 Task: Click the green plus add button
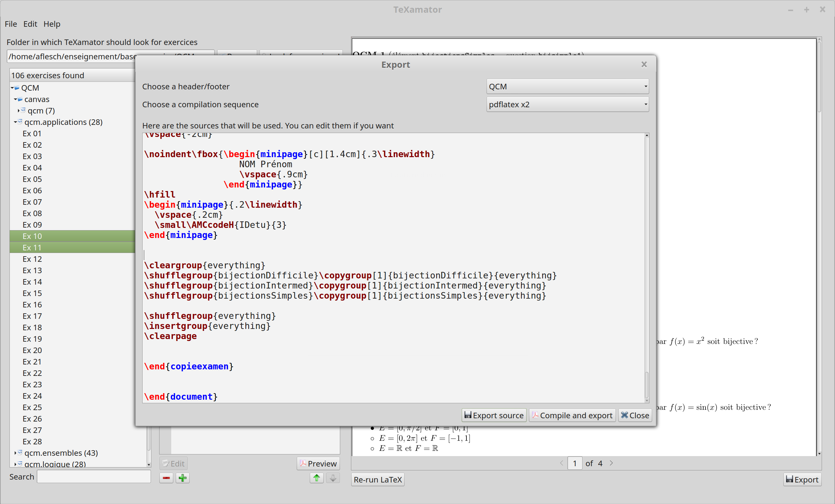coord(182,478)
